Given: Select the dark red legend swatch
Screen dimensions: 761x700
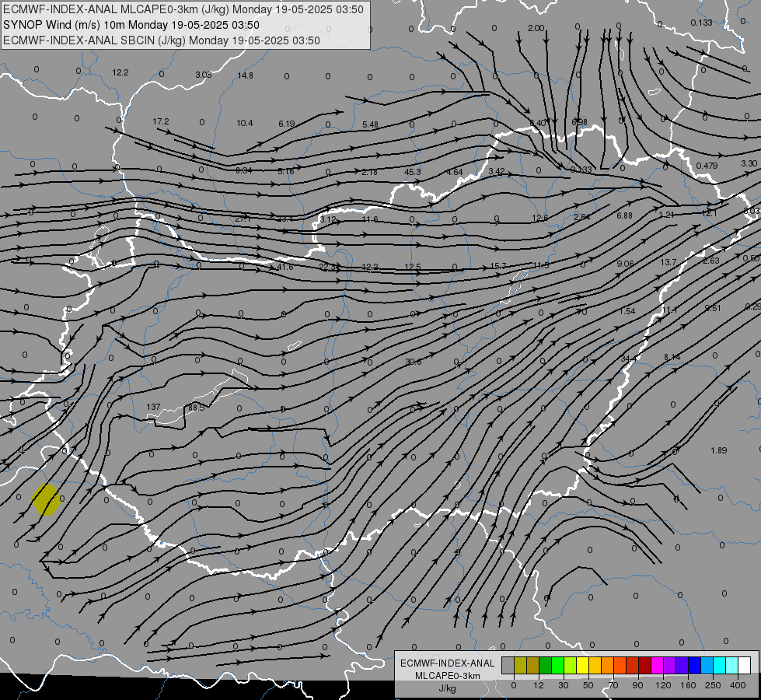Looking at the screenshot, I should tap(644, 666).
